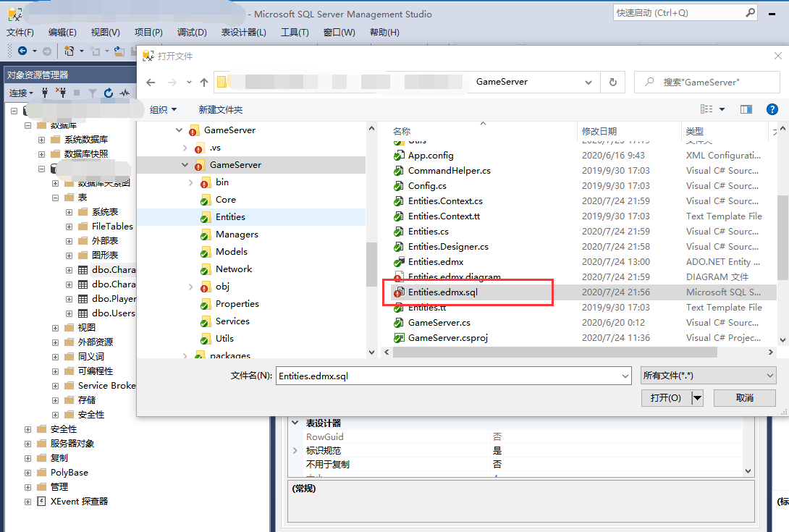Select the Services folder in dialog tree
Screen dimensions: 789x532
232,321
